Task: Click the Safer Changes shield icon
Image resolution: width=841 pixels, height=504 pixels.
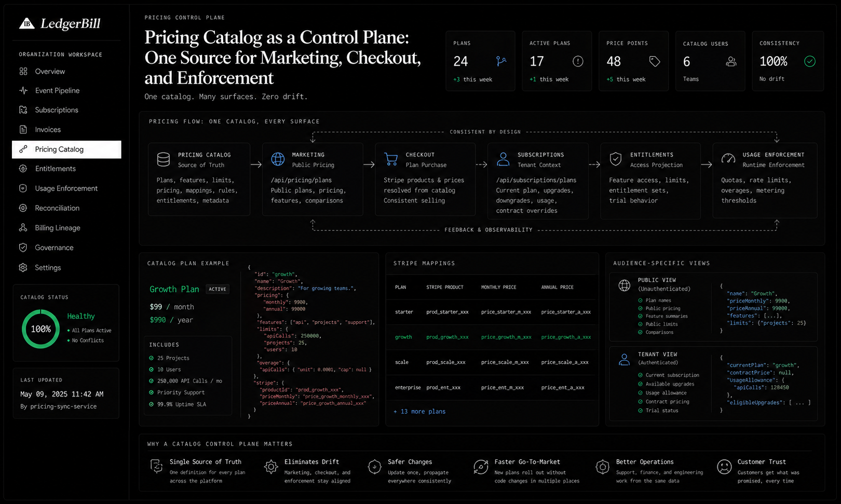Action: pyautogui.click(x=374, y=467)
